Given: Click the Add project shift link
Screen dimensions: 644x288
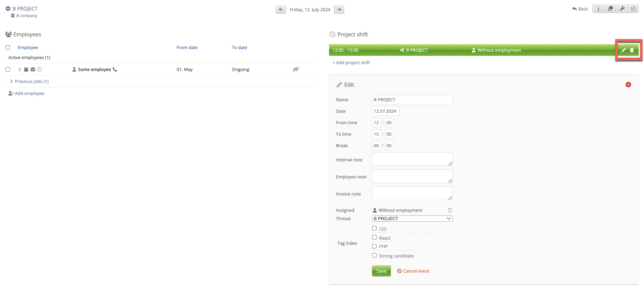Looking at the screenshot, I should coord(351,62).
